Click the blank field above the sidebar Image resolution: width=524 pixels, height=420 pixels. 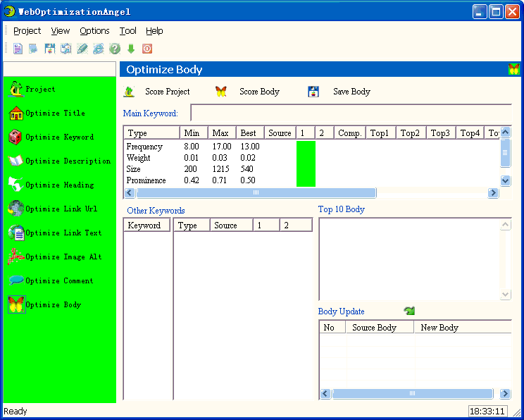point(59,69)
